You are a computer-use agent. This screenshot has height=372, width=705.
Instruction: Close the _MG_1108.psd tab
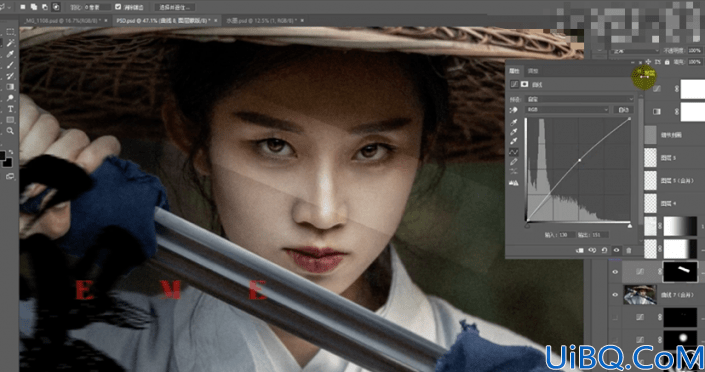pos(106,21)
